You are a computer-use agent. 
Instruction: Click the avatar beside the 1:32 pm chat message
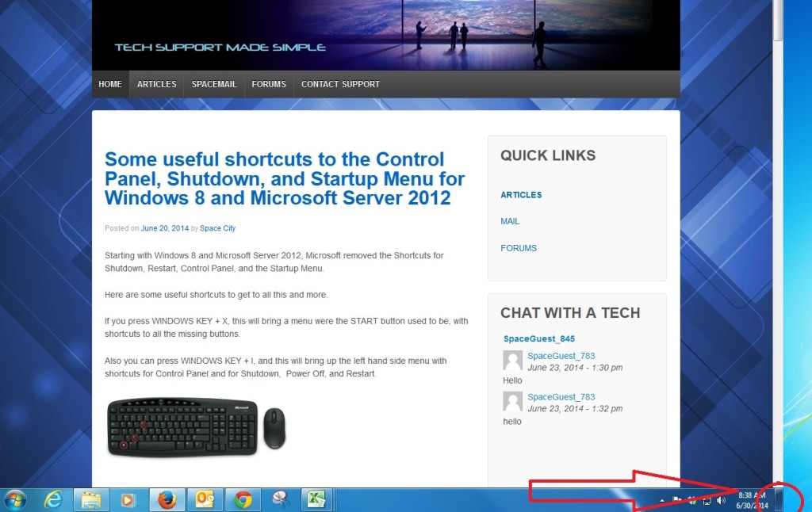pyautogui.click(x=513, y=401)
